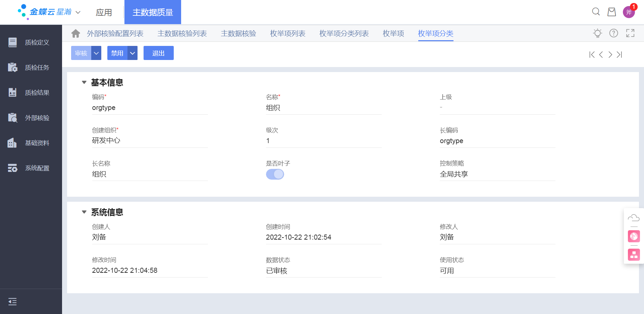
Task: Expand the 禁用 button dropdown arrow
Action: (x=132, y=53)
